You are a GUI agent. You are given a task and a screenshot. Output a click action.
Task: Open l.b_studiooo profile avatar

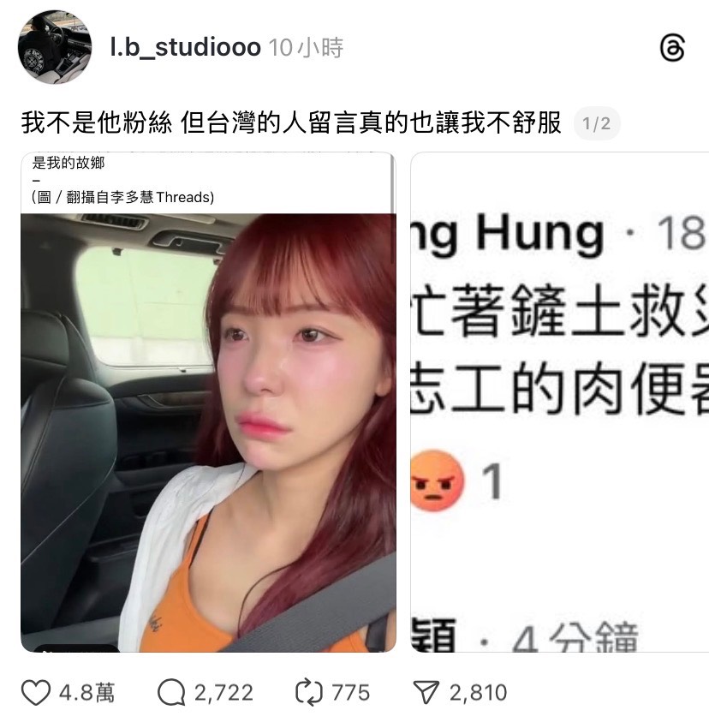click(55, 47)
